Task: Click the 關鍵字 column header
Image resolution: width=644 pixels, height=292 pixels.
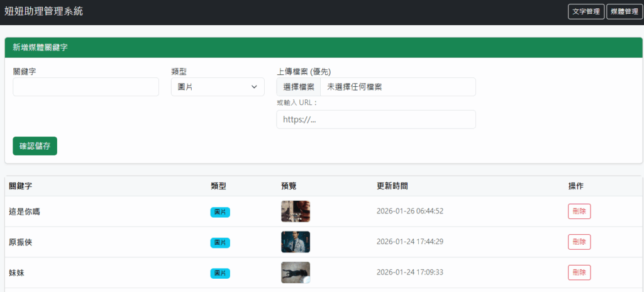Action: coord(21,186)
